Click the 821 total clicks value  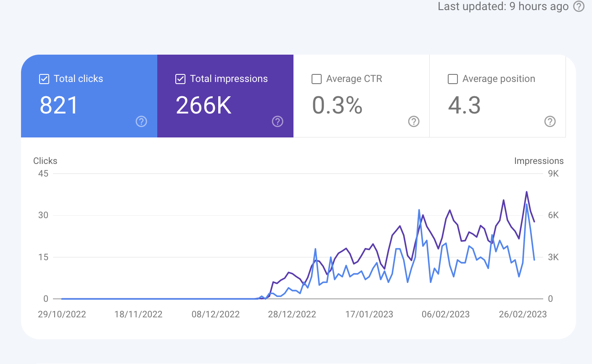59,105
